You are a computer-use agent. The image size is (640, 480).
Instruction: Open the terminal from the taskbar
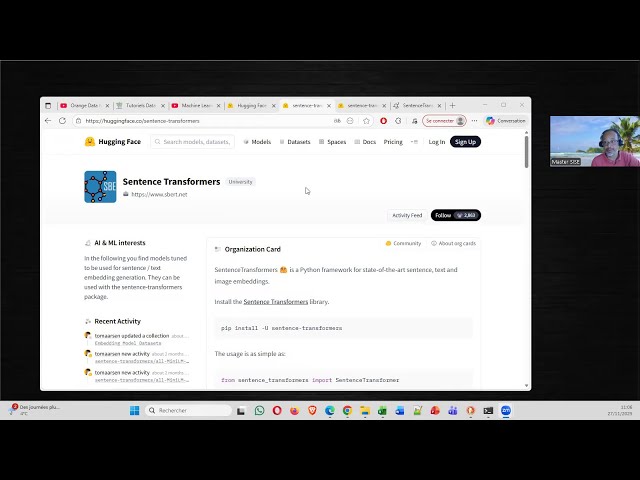click(x=488, y=410)
